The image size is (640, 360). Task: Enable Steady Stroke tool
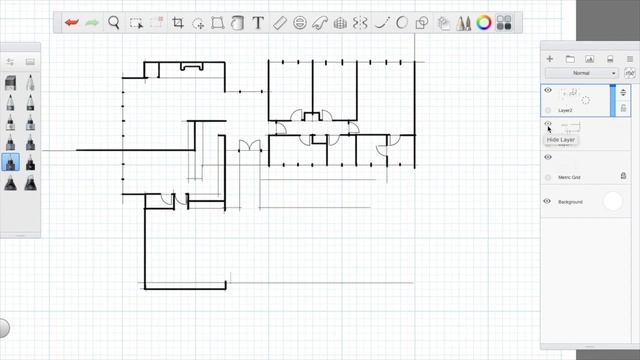tap(382, 22)
